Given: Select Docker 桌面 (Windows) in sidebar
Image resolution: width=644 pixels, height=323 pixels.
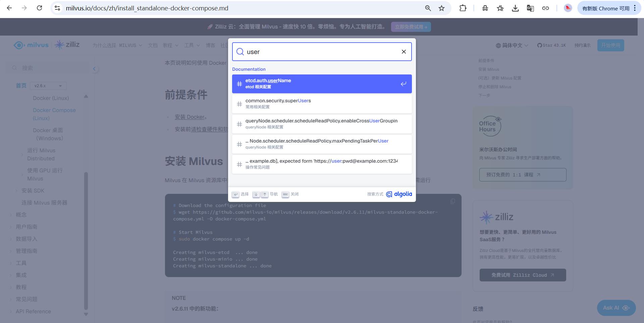Looking at the screenshot, I should pyautogui.click(x=48, y=134).
